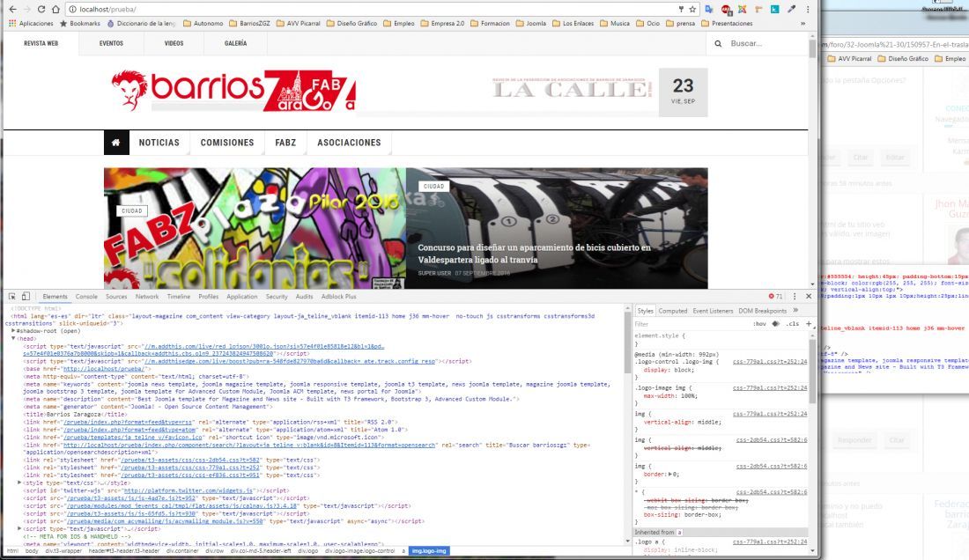This screenshot has width=969, height=560.
Task: Open the Diccionario de la lengua bookmark
Action: pyautogui.click(x=141, y=24)
